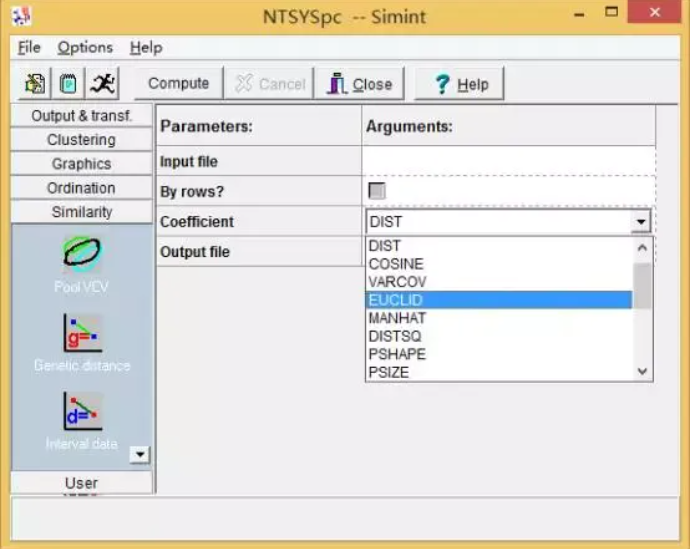Click the open-file toolbar icon
Image resolution: width=690 pixels, height=549 pixels.
pos(35,84)
